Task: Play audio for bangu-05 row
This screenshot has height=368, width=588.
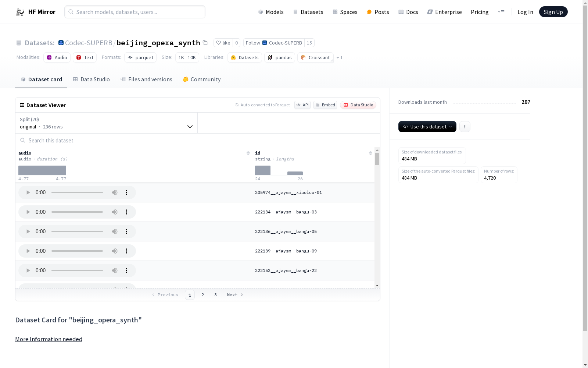Action: tap(28, 231)
